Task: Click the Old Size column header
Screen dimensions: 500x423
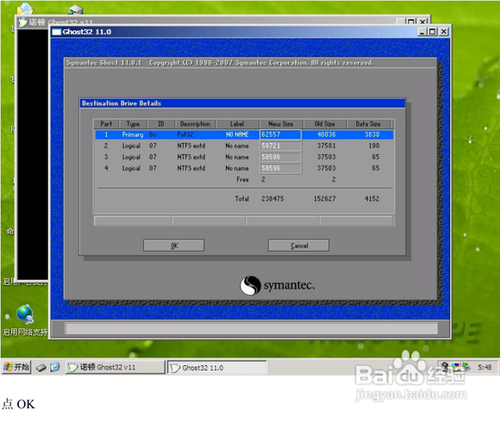Action: click(x=325, y=124)
